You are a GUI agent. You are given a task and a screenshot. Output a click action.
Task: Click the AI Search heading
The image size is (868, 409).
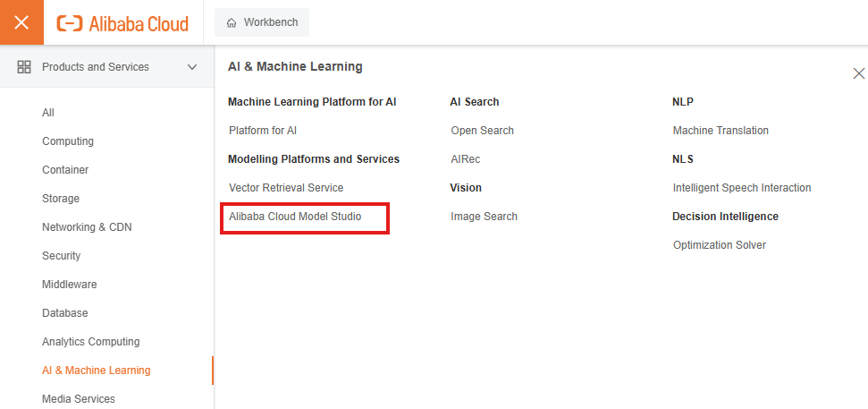[475, 102]
